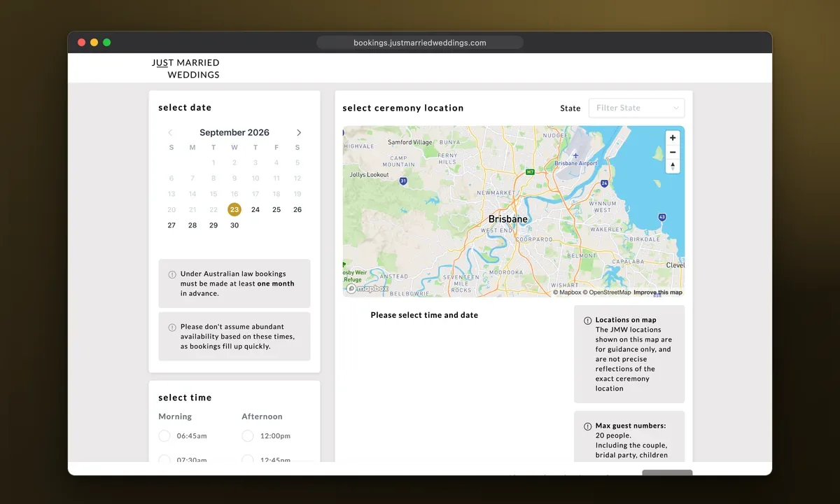Open the Filter State dropdown
The width and height of the screenshot is (840, 504).
pos(636,108)
